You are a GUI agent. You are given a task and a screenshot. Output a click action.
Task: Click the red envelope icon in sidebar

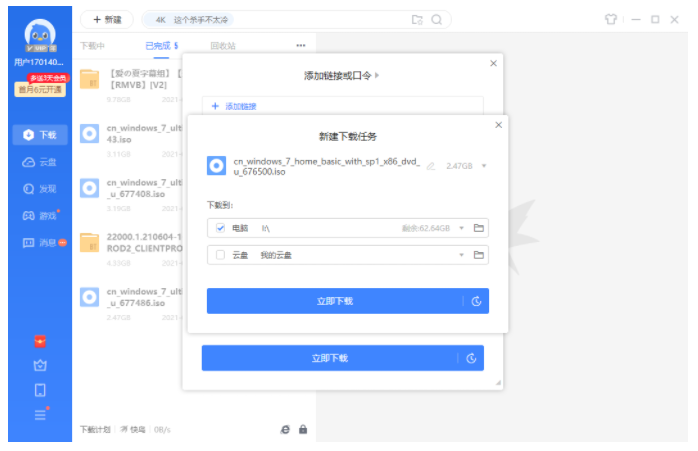pyautogui.click(x=40, y=341)
